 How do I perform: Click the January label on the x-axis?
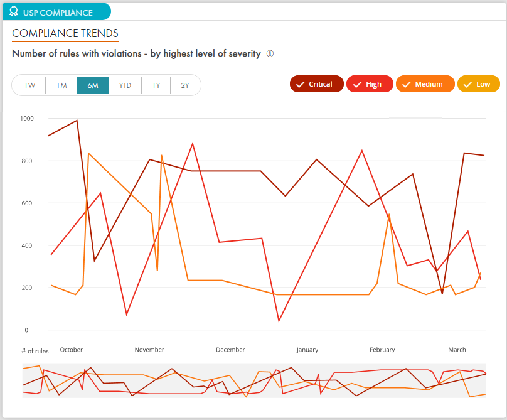307,350
